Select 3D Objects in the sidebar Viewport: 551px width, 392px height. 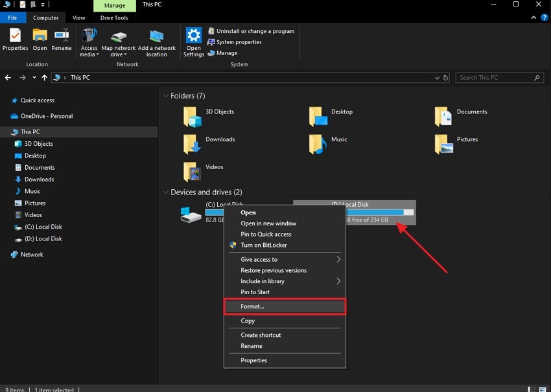(38, 144)
